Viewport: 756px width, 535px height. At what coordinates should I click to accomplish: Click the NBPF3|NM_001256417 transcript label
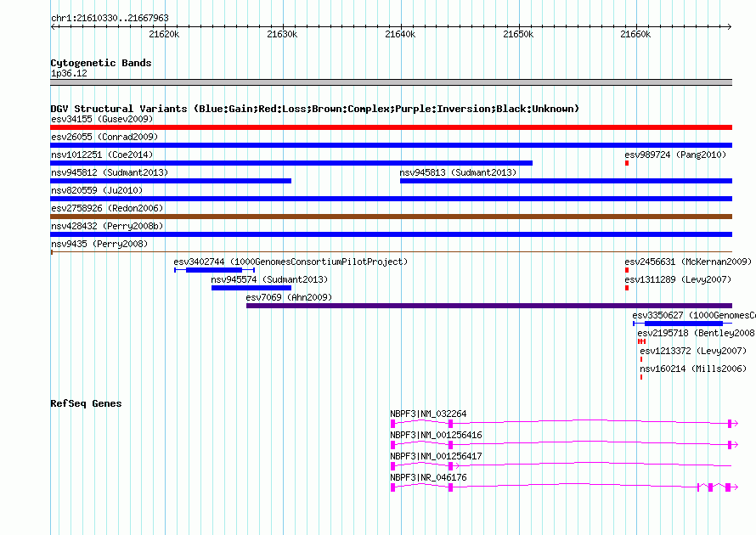pos(436,456)
